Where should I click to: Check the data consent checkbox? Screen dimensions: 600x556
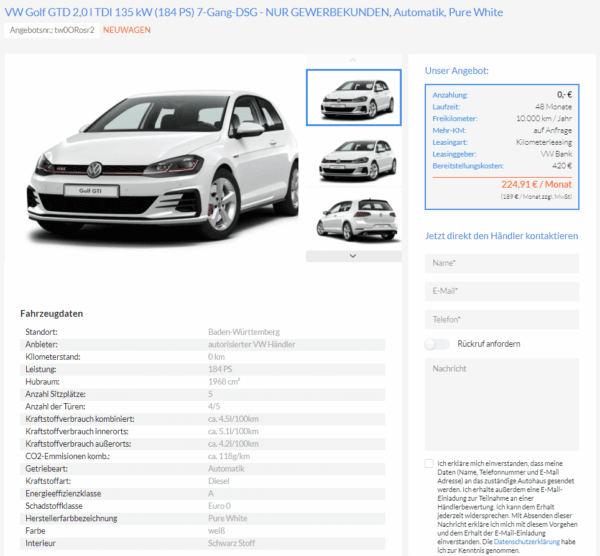tap(429, 463)
